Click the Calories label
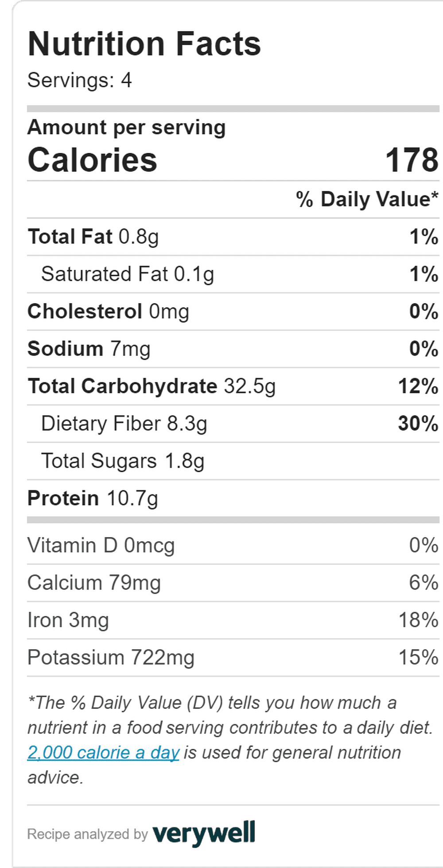 92,160
